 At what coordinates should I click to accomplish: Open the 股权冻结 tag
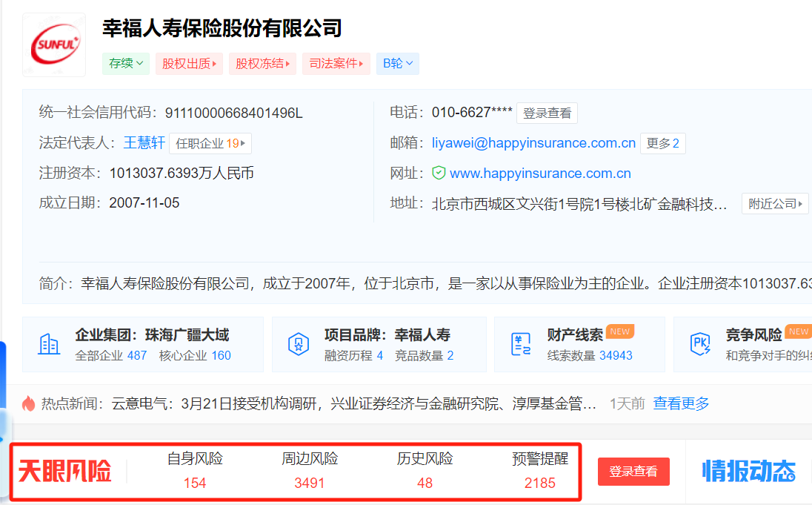click(x=262, y=64)
